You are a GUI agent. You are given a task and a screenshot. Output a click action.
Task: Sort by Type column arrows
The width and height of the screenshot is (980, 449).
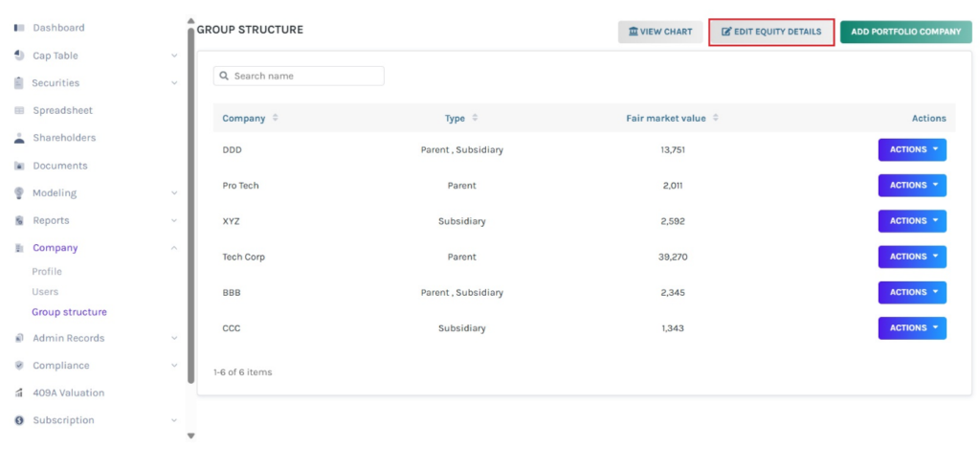(475, 118)
